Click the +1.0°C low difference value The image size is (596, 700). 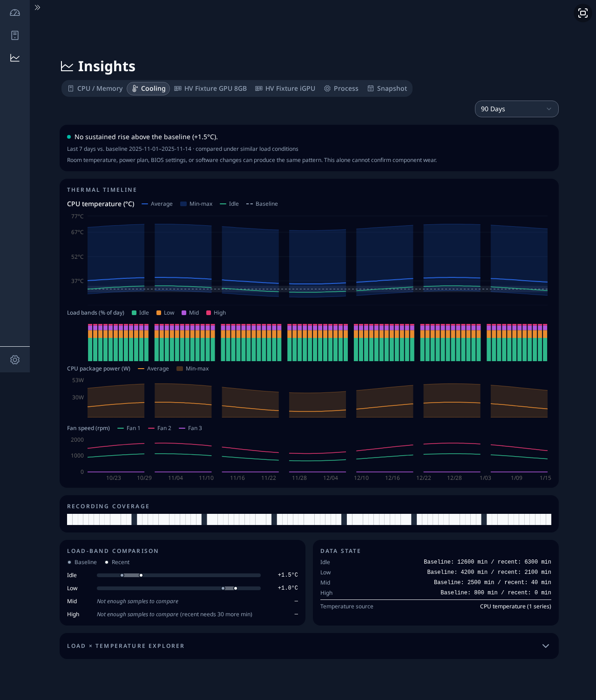(x=288, y=588)
